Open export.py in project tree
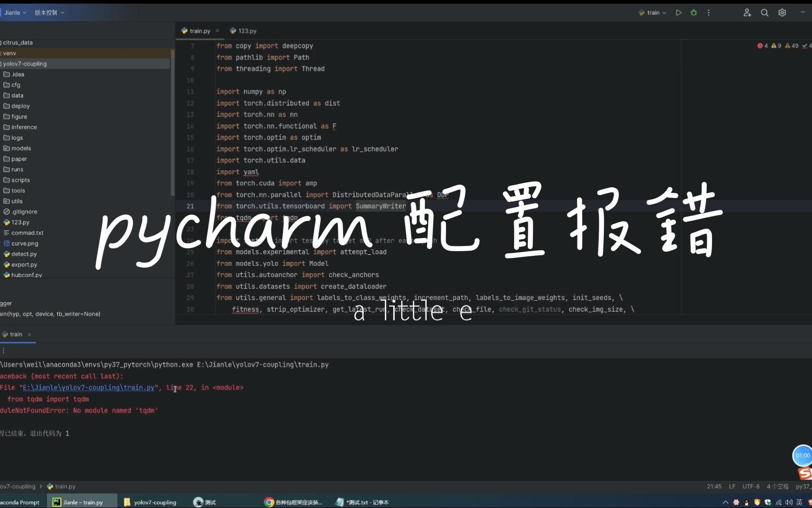 point(20,265)
